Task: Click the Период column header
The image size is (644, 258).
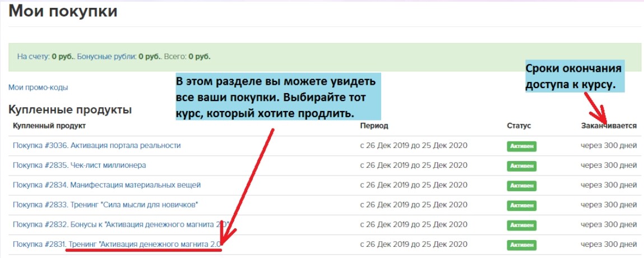Action: click(x=374, y=126)
